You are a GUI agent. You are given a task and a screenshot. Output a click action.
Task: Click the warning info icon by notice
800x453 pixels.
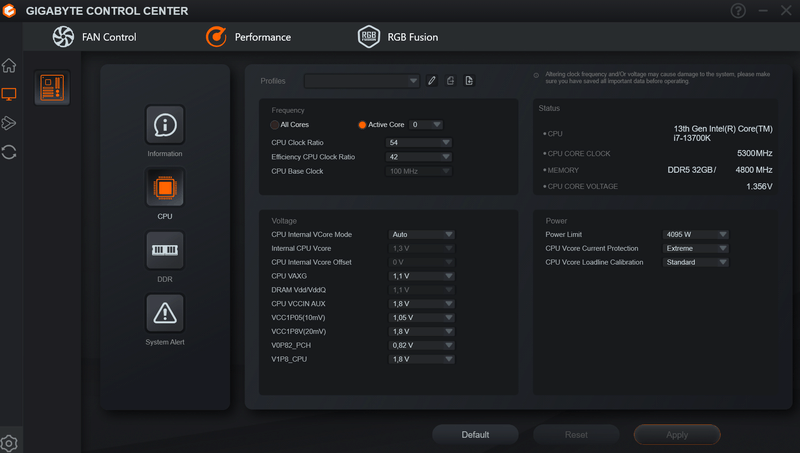point(536,75)
